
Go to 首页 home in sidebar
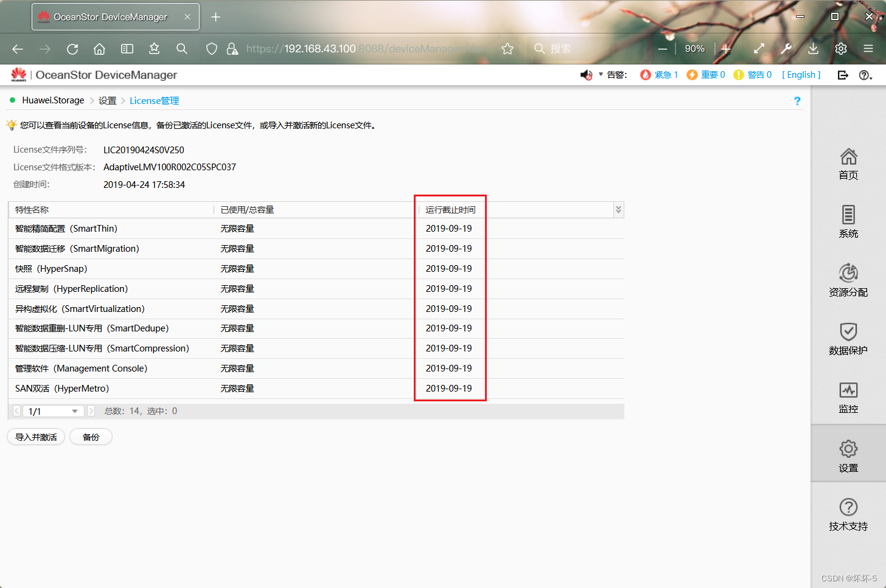(x=848, y=164)
